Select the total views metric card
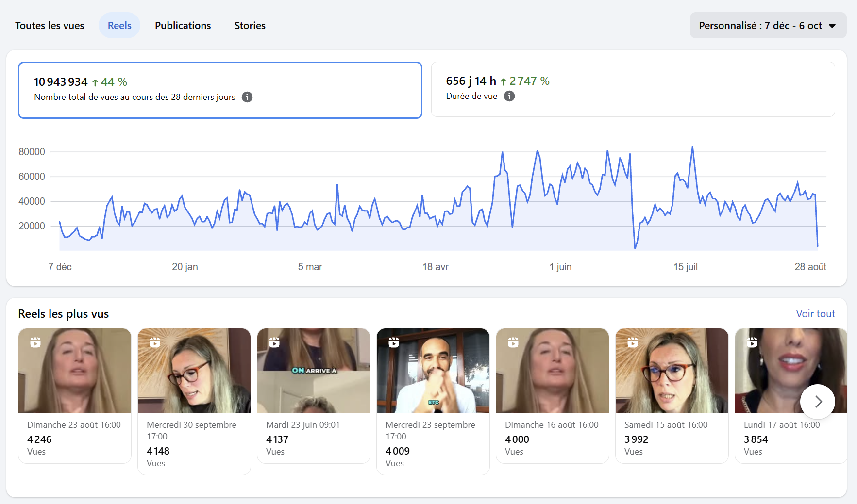 pyautogui.click(x=220, y=90)
